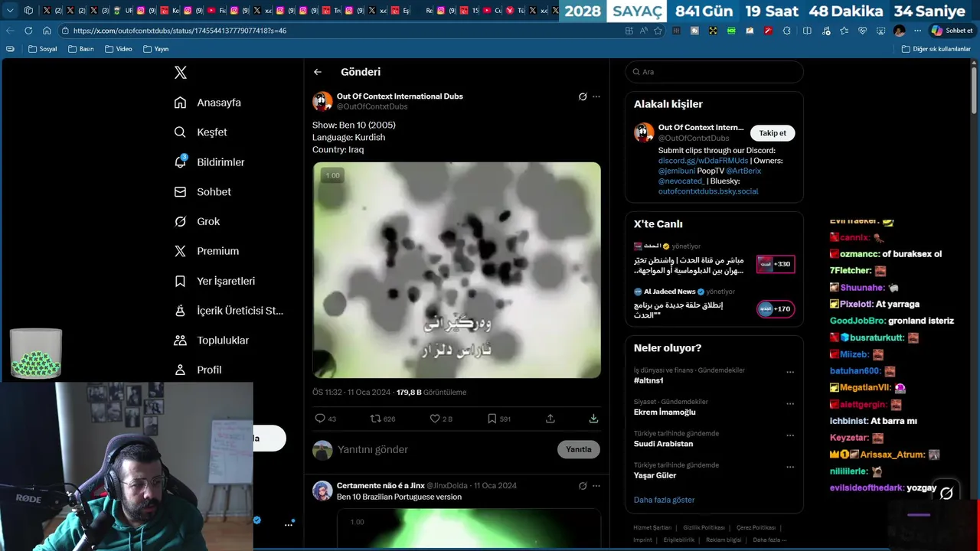Click the browser back button
Image resolution: width=980 pixels, height=551 pixels.
10,31
